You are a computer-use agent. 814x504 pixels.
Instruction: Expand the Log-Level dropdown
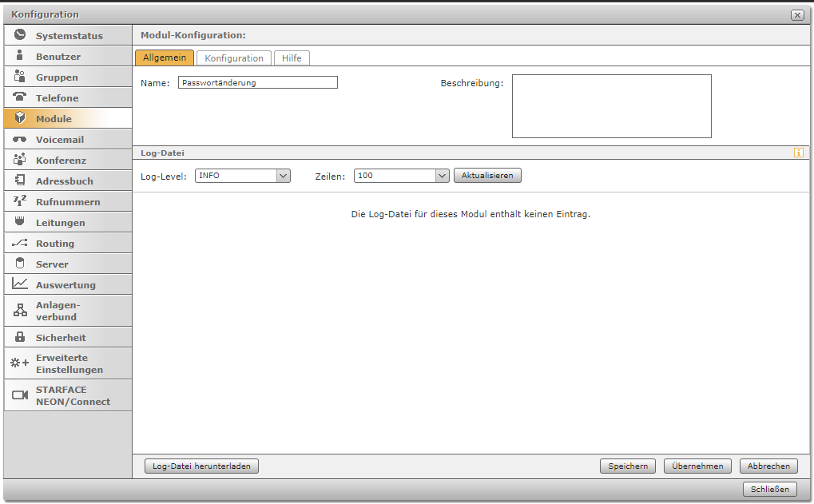pos(283,176)
